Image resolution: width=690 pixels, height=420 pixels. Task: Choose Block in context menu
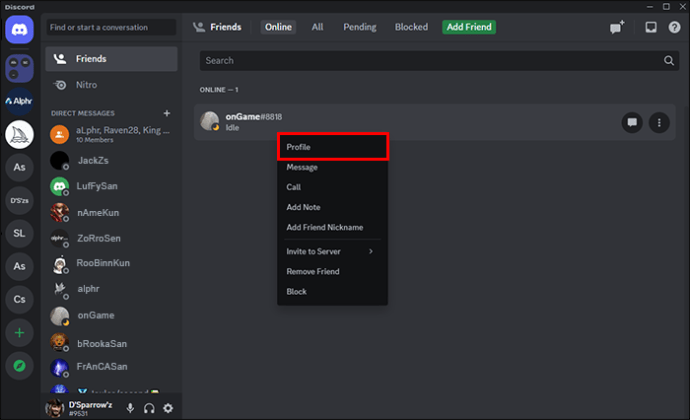[333, 291]
